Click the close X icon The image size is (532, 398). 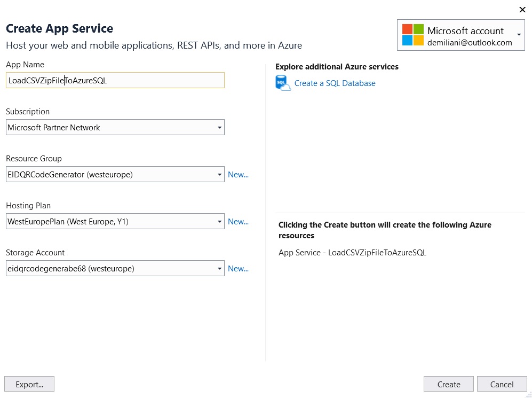(x=522, y=10)
